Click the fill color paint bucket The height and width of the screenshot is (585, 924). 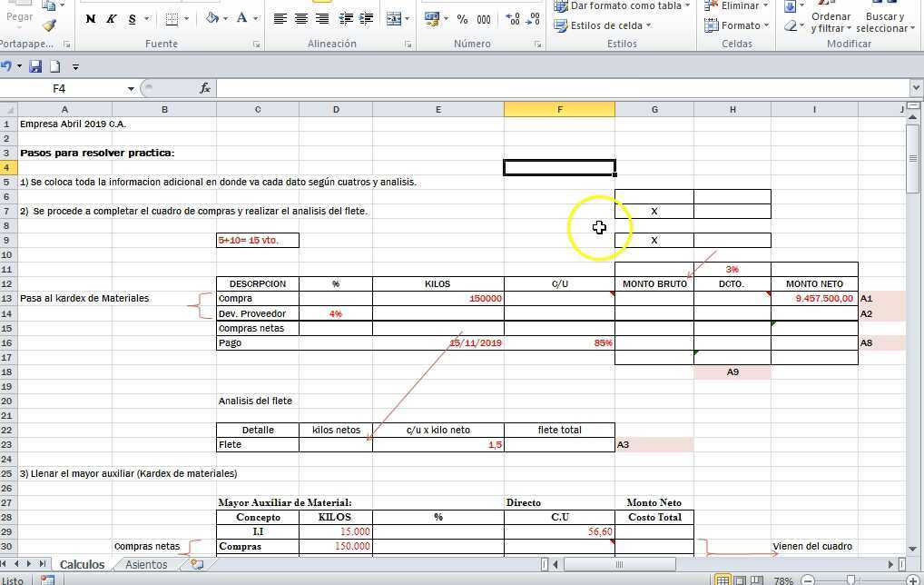pos(212,18)
